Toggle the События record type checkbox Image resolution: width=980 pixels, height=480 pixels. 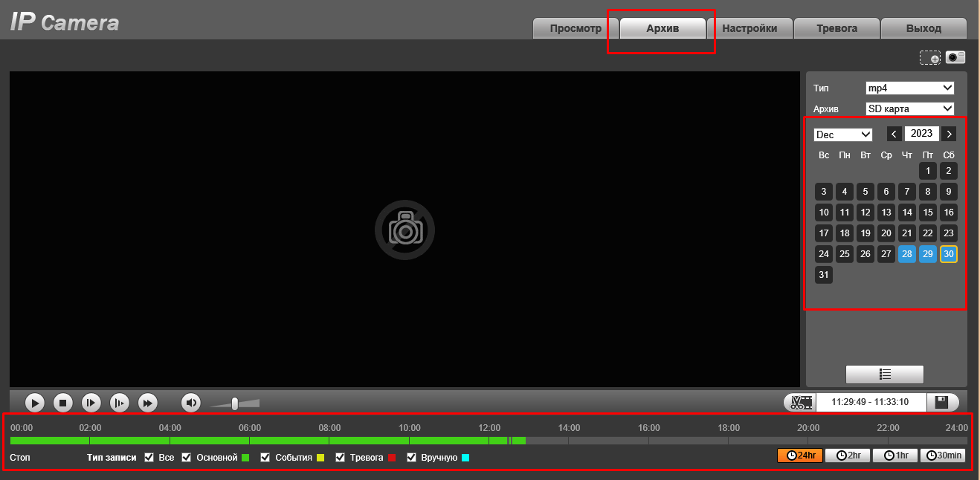coord(265,457)
